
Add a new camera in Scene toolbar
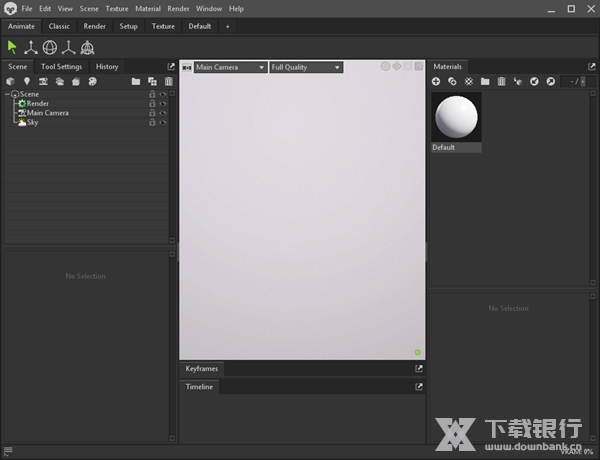pos(43,81)
